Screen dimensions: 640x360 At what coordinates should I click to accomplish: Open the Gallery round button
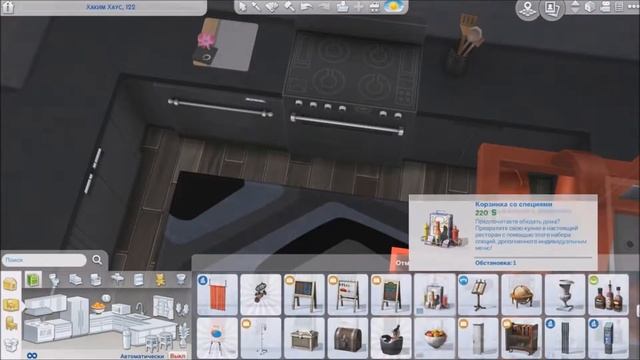(x=551, y=8)
